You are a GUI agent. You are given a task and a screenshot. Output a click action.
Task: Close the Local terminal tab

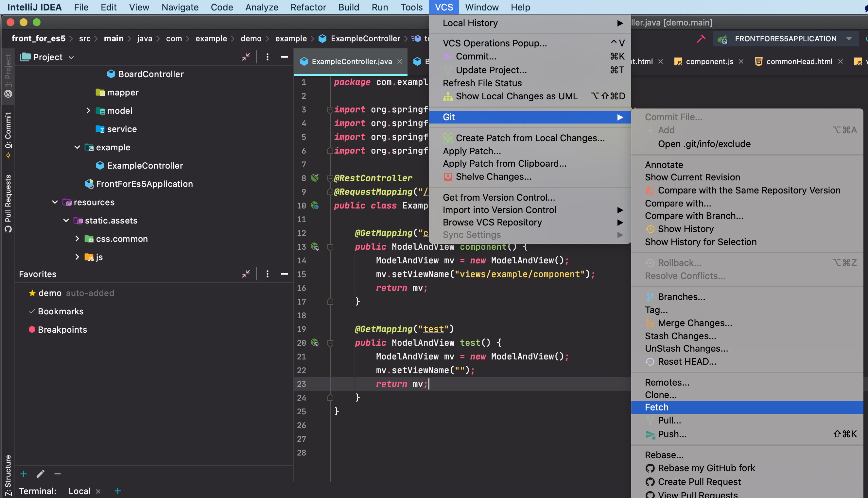pyautogui.click(x=98, y=491)
